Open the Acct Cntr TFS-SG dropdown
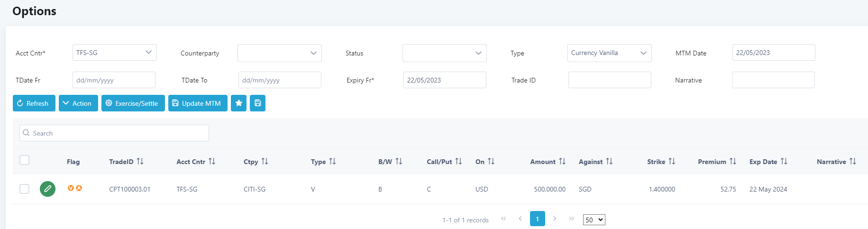Screen dimensions: 868x229 [114, 53]
